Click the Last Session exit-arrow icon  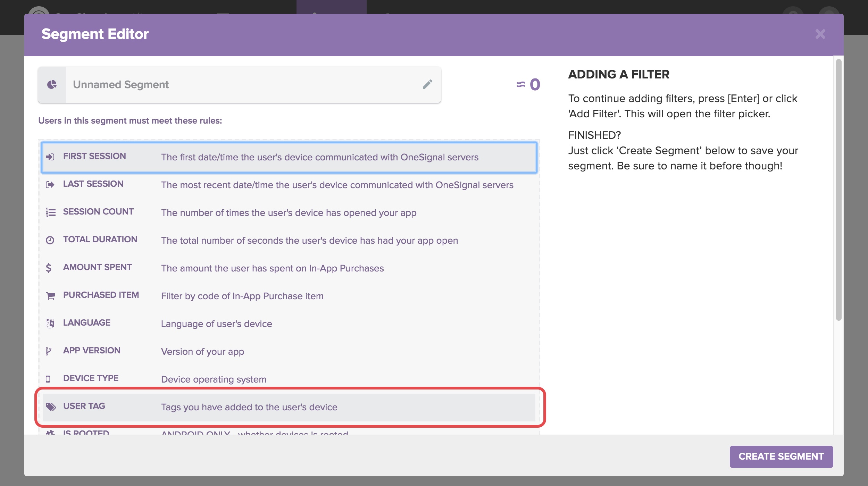point(50,185)
